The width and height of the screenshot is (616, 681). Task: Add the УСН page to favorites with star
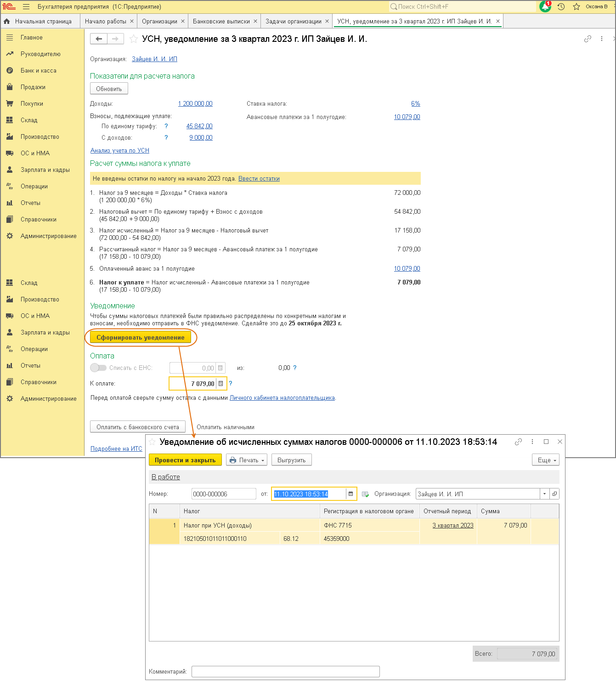[134, 39]
